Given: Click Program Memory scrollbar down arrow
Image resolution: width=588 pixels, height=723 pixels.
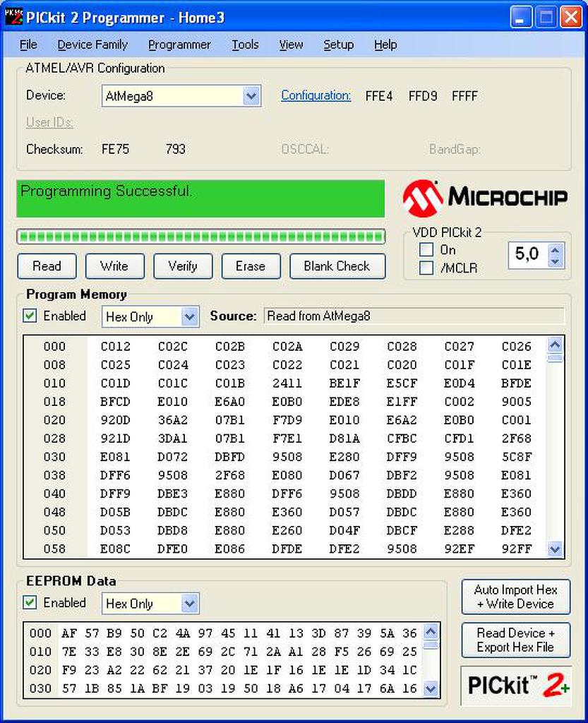Looking at the screenshot, I should [556, 549].
